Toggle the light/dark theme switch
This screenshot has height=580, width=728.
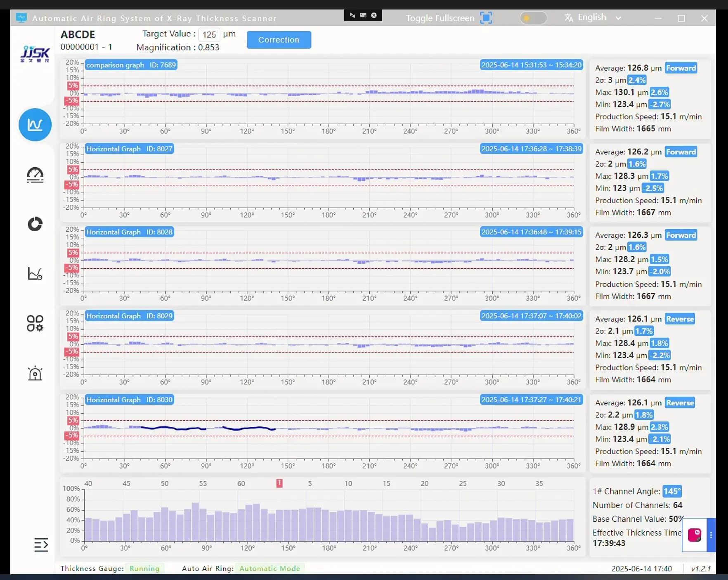(533, 18)
